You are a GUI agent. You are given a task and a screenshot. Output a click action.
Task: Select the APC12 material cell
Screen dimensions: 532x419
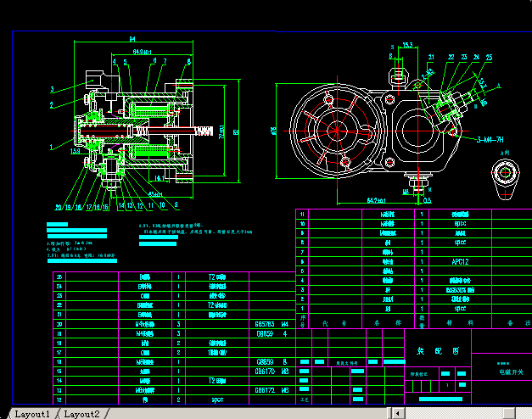(460, 262)
